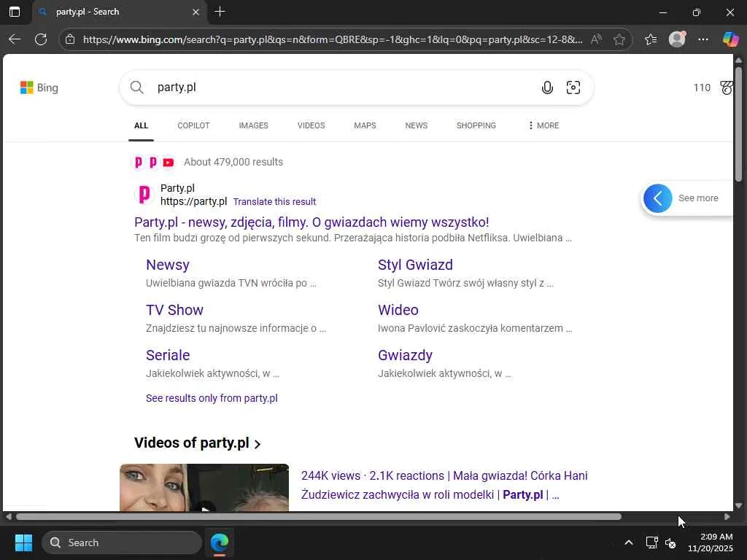Open the Party.pl - newsy, zdjęcia, filmy headline
747x560 pixels.
(311, 222)
